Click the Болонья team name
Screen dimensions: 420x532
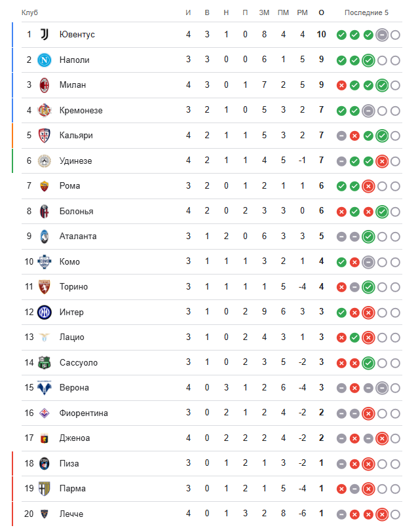tap(76, 211)
